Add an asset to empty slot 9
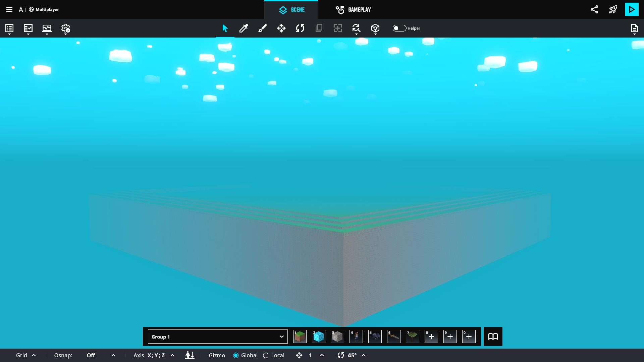644x362 pixels. [450, 337]
